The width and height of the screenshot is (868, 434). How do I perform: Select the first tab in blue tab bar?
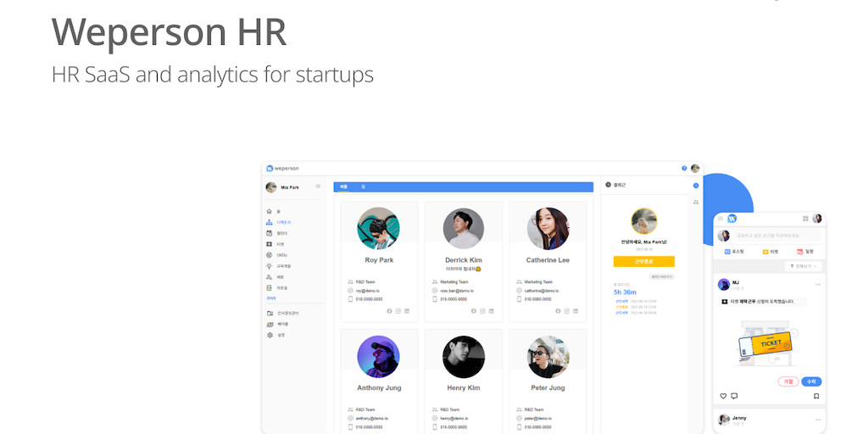tap(343, 186)
